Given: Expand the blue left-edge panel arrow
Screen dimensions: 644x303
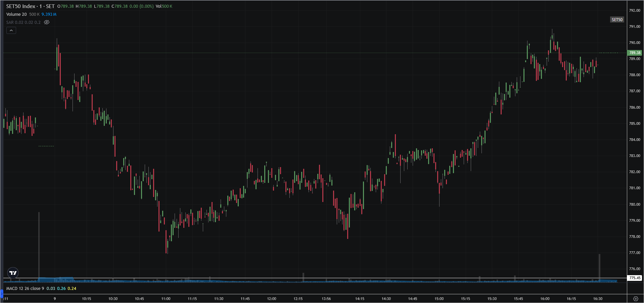Looking at the screenshot, I should click(x=1, y=294).
